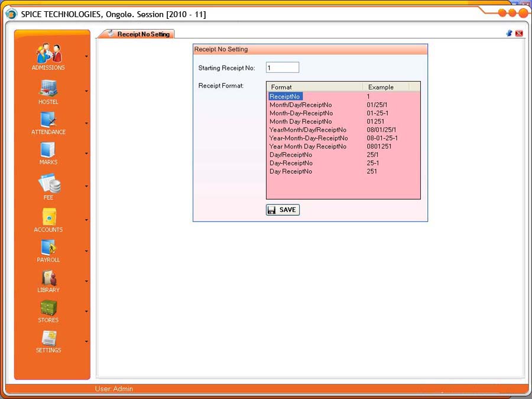Viewport: 532px width, 399px height.
Task: Click the Starting Receipt No field
Action: coord(282,68)
